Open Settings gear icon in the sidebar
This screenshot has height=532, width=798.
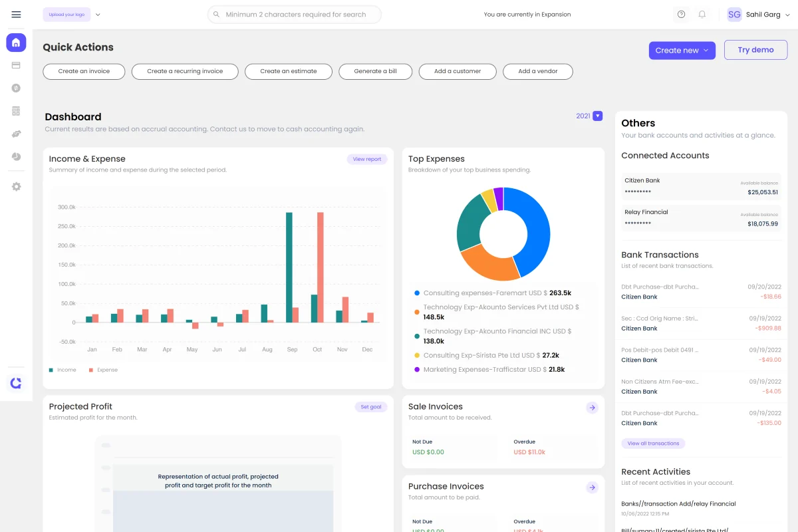tap(15, 186)
